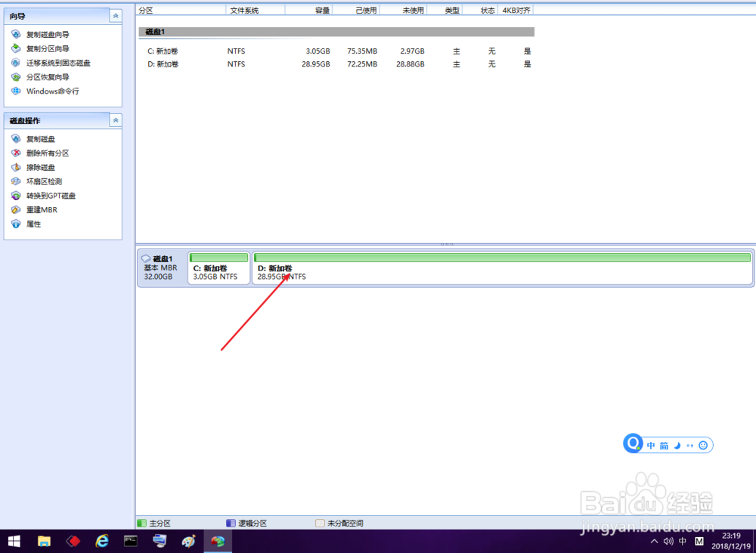This screenshot has width=756, height=553.
Task: Click the 复制分区向导 wizard icon
Action: point(16,48)
